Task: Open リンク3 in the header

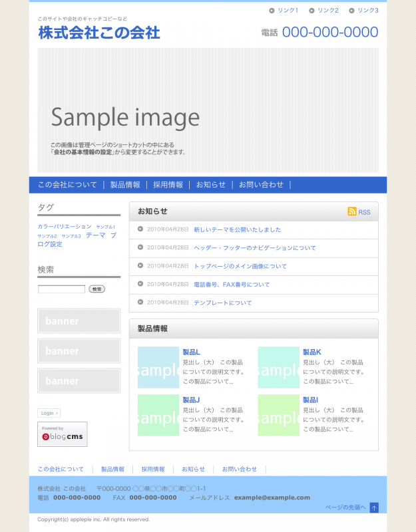Action: point(367,11)
